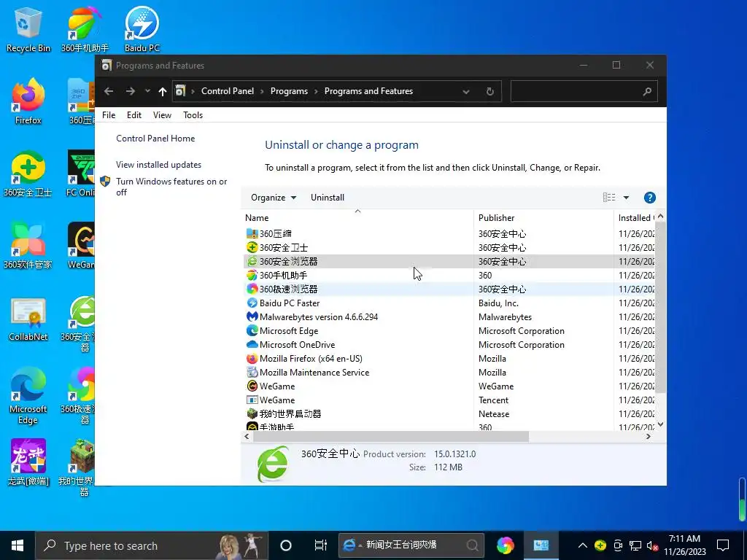Image resolution: width=747 pixels, height=560 pixels.
Task: Expand breadcrumb arrow after Control Panel
Action: point(262,91)
